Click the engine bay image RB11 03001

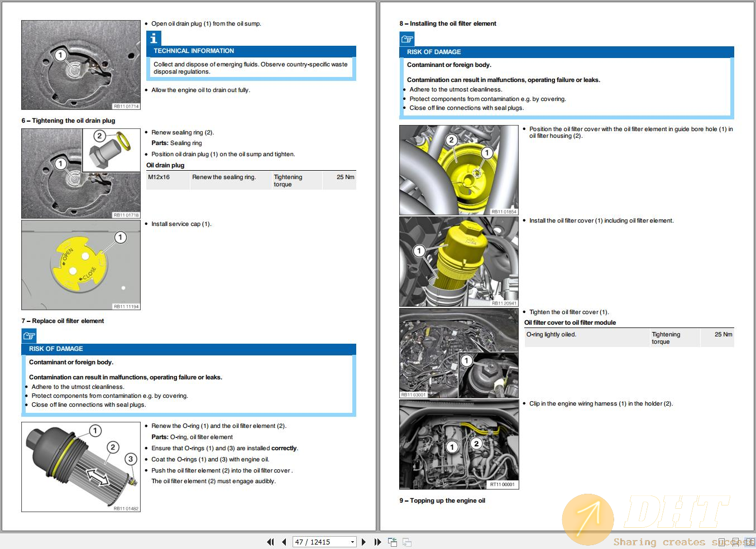point(459,353)
